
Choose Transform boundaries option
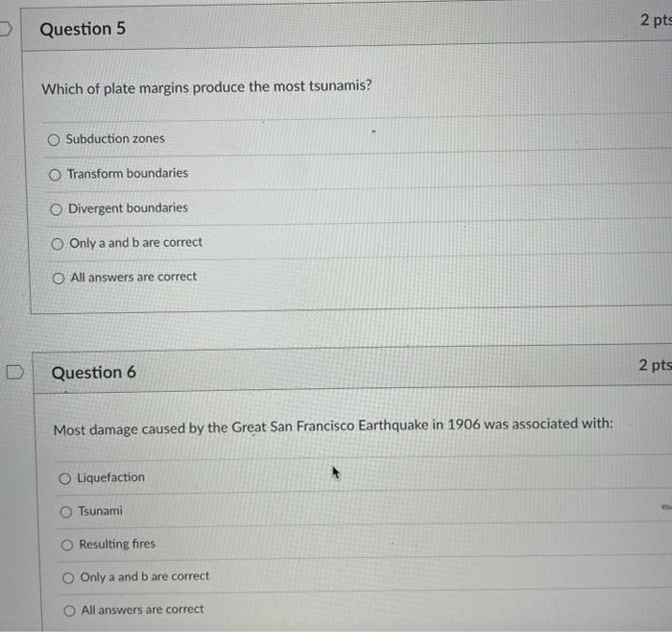(x=55, y=175)
